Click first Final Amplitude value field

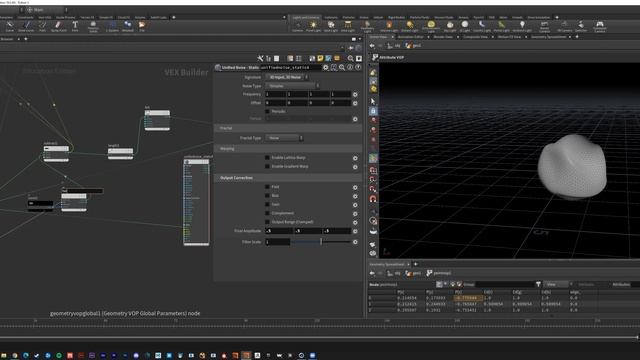click(279, 231)
